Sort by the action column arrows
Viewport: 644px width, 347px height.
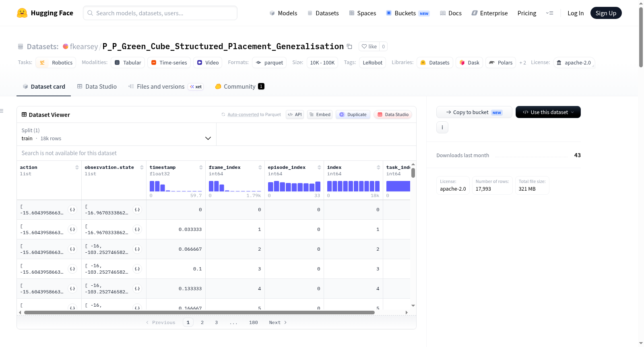click(x=77, y=167)
